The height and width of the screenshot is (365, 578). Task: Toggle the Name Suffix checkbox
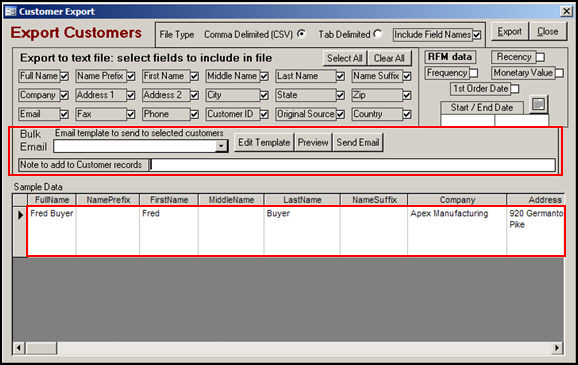coord(407,76)
